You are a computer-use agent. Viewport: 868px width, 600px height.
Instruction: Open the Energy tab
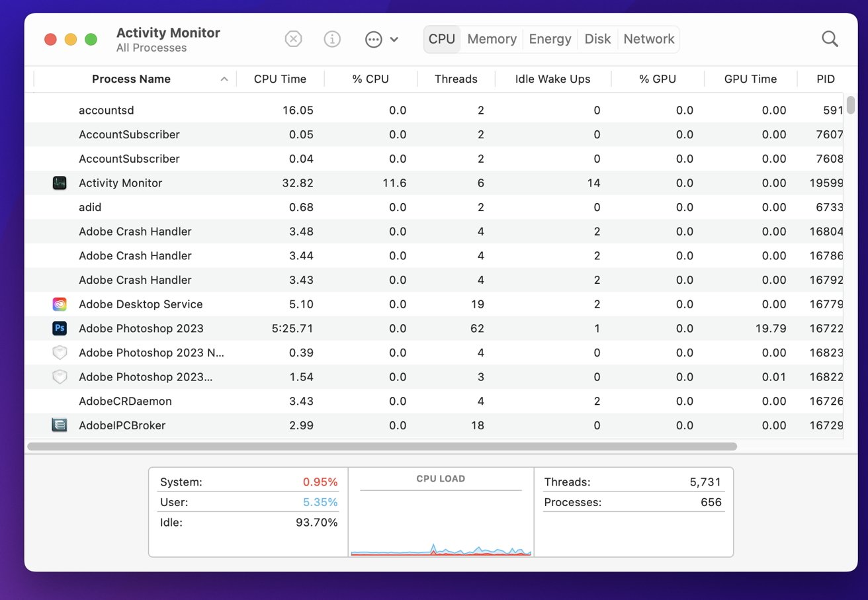(x=550, y=39)
